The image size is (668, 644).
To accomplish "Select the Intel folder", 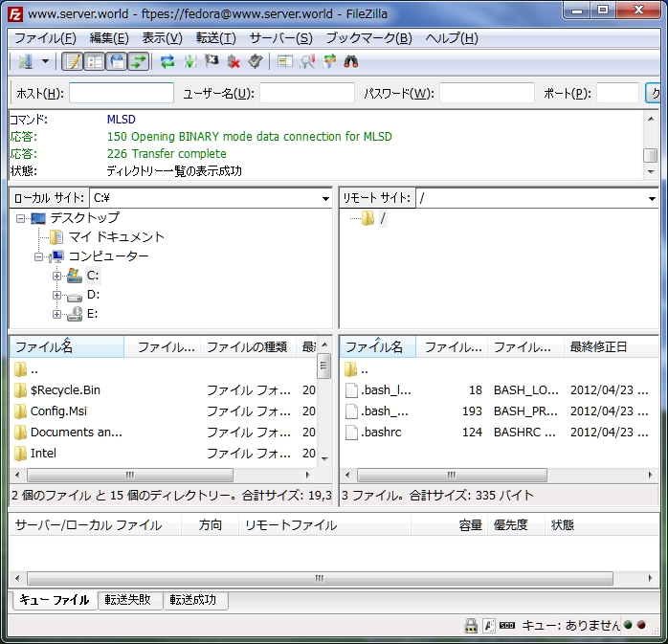I will 43,454.
